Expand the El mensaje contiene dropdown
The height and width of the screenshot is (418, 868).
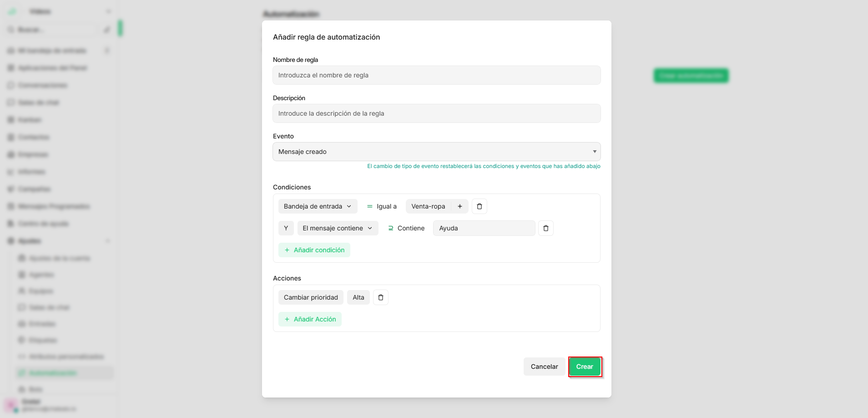pyautogui.click(x=338, y=228)
